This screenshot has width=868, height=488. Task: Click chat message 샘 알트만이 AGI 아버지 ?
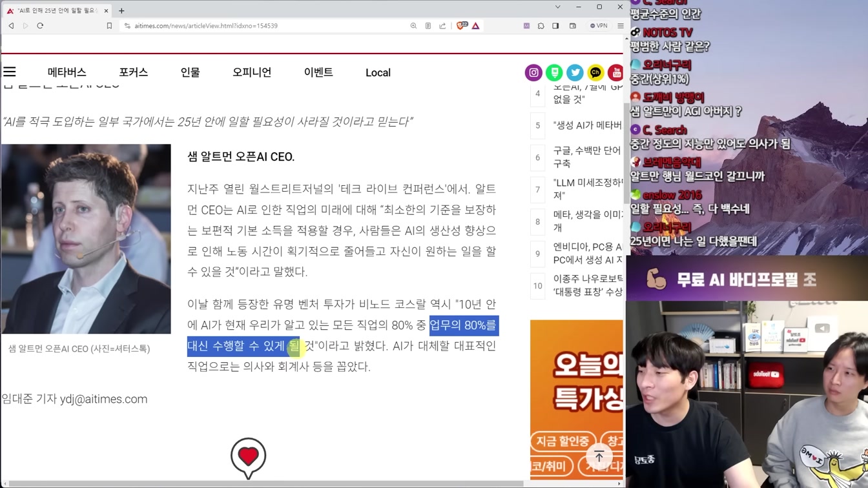coord(686,111)
